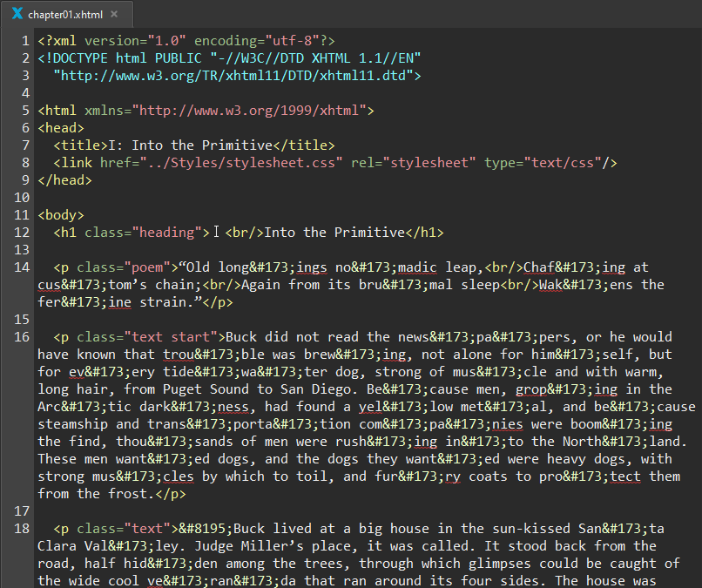Click the misspelled word "madic" in the poem
The image size is (702, 588).
tap(417, 267)
